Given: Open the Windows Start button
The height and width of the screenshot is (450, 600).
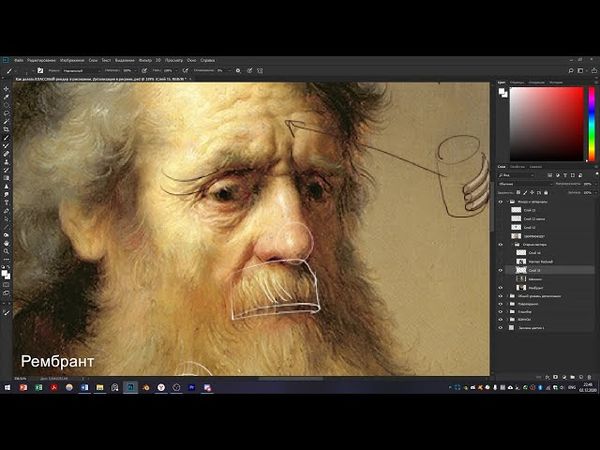Looking at the screenshot, I should (7, 388).
